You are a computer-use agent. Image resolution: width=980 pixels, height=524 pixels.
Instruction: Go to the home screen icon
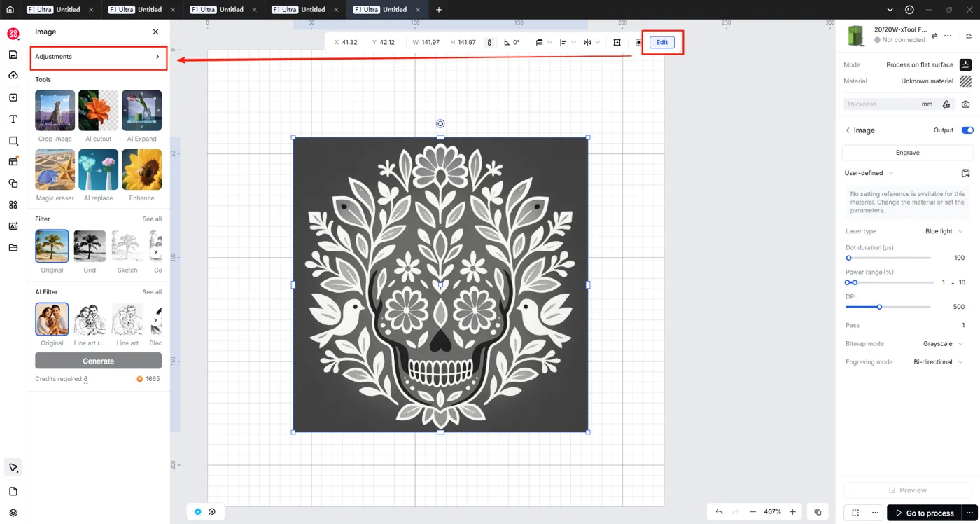pyautogui.click(x=10, y=10)
